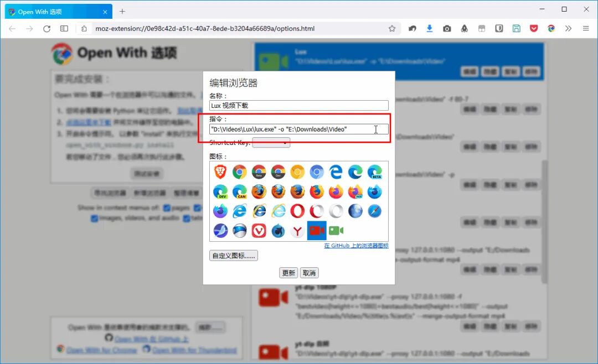
Task: Choose the Yandex Y icon
Action: (x=297, y=231)
